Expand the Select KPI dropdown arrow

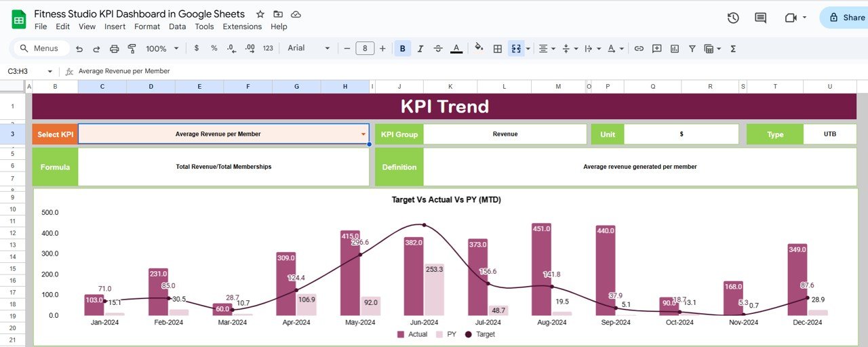[x=363, y=134]
